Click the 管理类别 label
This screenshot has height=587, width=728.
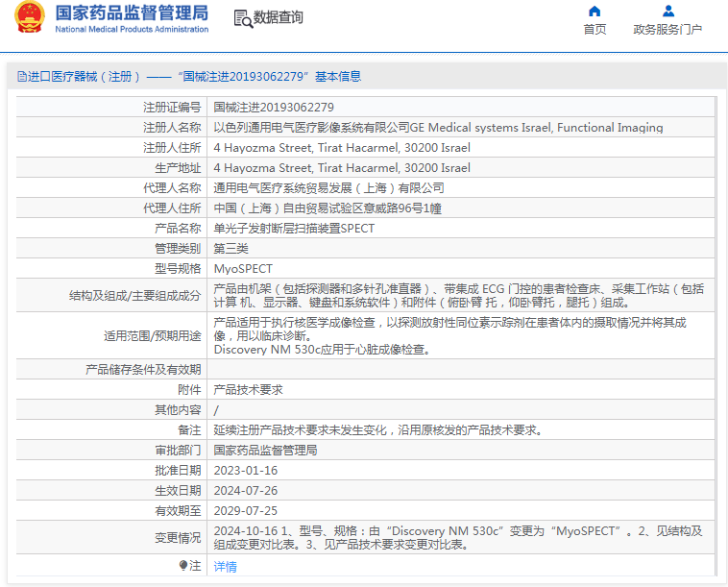[x=178, y=249]
